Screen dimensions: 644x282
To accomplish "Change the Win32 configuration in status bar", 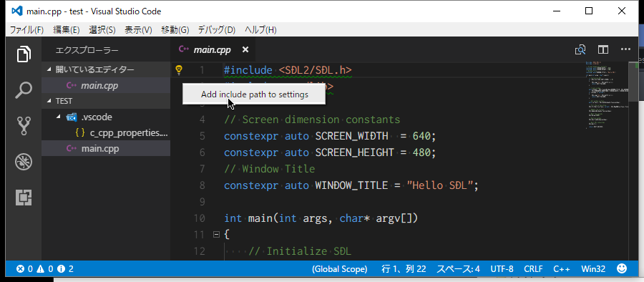I will 593,269.
